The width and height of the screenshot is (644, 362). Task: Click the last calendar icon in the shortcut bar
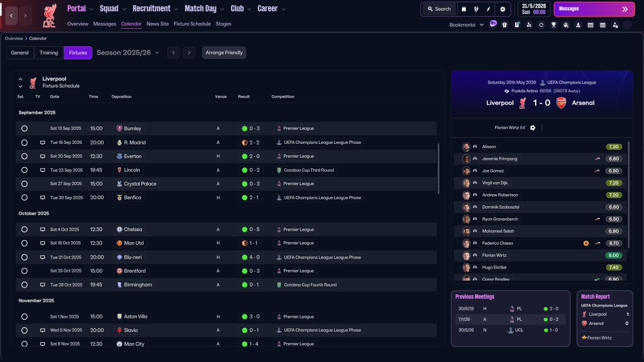tap(603, 25)
